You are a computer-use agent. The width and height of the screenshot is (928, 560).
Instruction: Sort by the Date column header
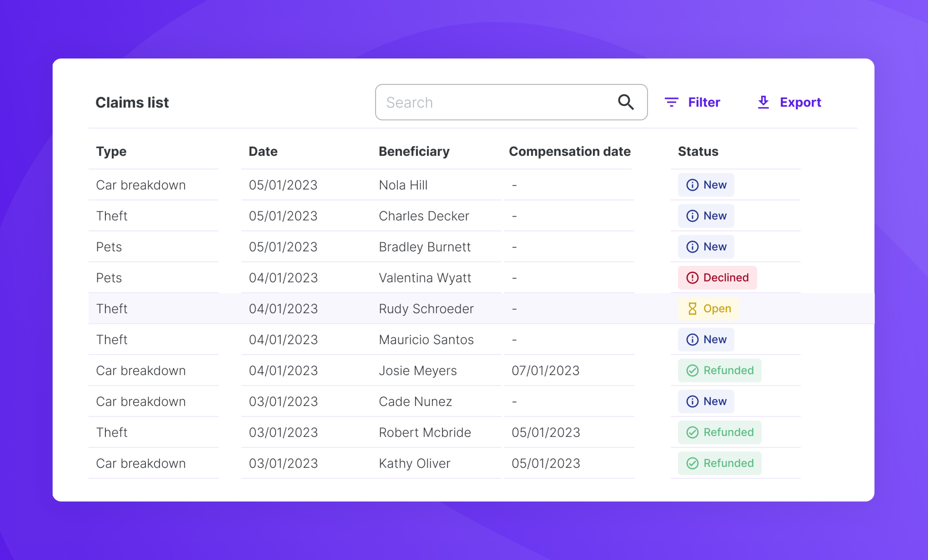(263, 151)
